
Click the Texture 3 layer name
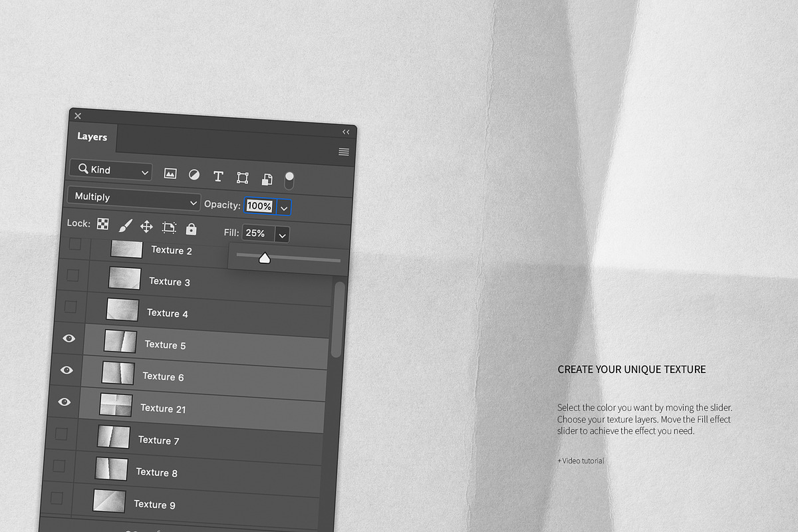170,281
